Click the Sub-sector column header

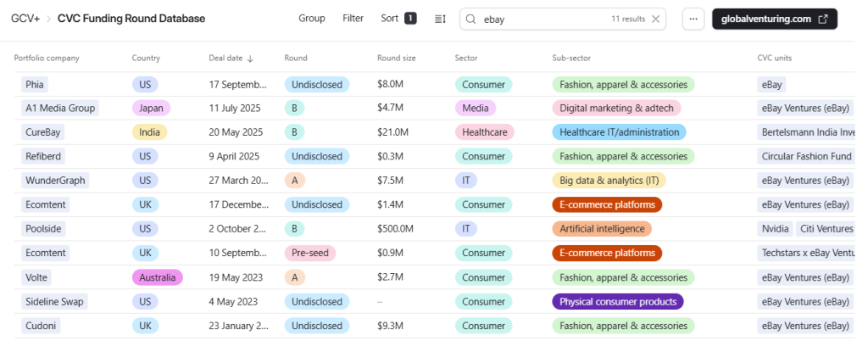pos(571,59)
